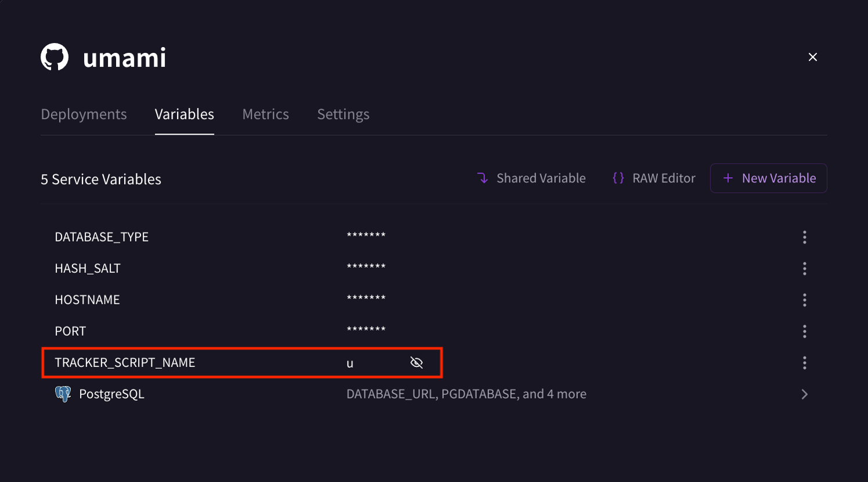
Task: Open the kebab menu for PORT
Action: (x=805, y=331)
